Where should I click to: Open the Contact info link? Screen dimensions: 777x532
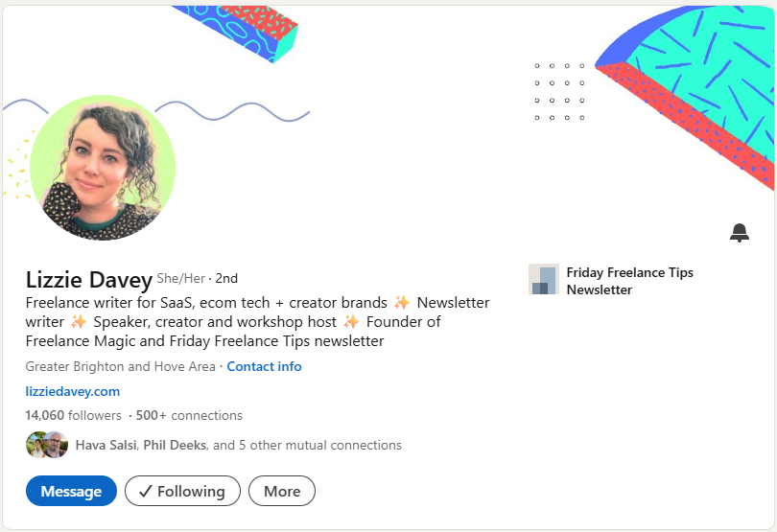point(264,366)
